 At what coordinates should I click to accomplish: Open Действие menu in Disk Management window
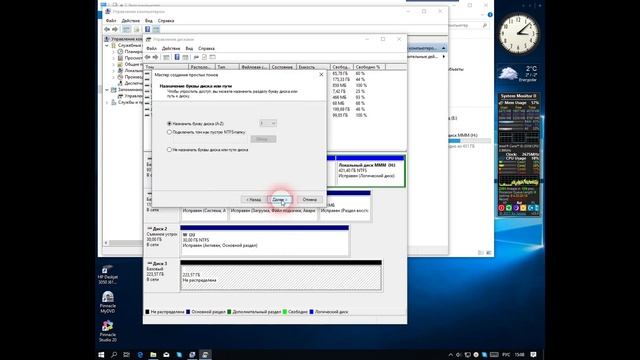(171, 48)
